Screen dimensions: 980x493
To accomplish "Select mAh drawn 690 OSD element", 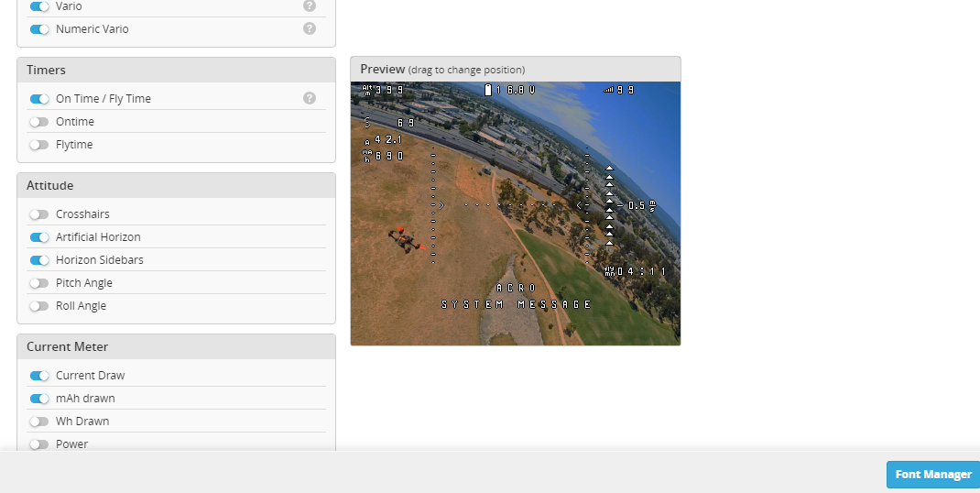I will 383,156.
